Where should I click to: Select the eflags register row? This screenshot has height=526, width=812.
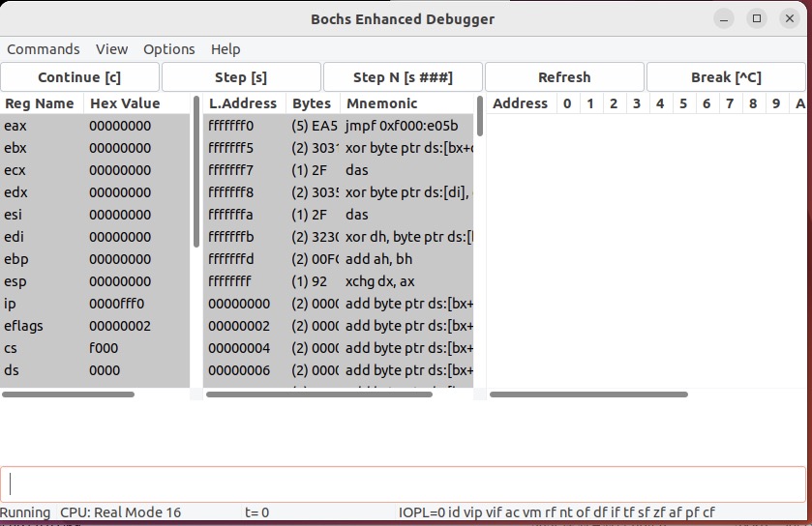(x=95, y=326)
